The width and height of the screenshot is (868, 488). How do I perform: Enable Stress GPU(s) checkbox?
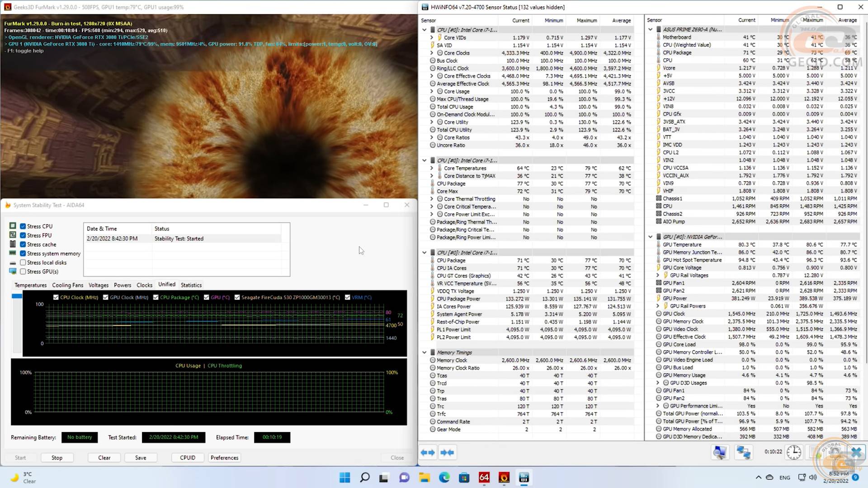23,271
